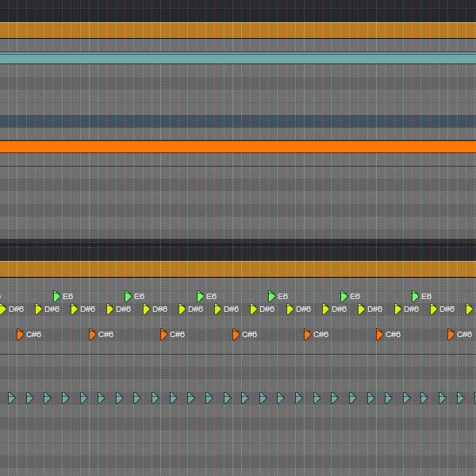
Task: Select the leftmost orange C#6 note
Action: click(21, 334)
